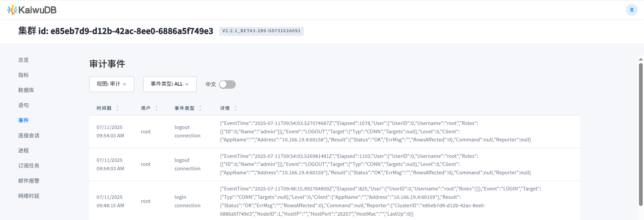Expand the 事件类型: ALL filter dropdown
The width and height of the screenshot is (644, 220).
coord(170,84)
